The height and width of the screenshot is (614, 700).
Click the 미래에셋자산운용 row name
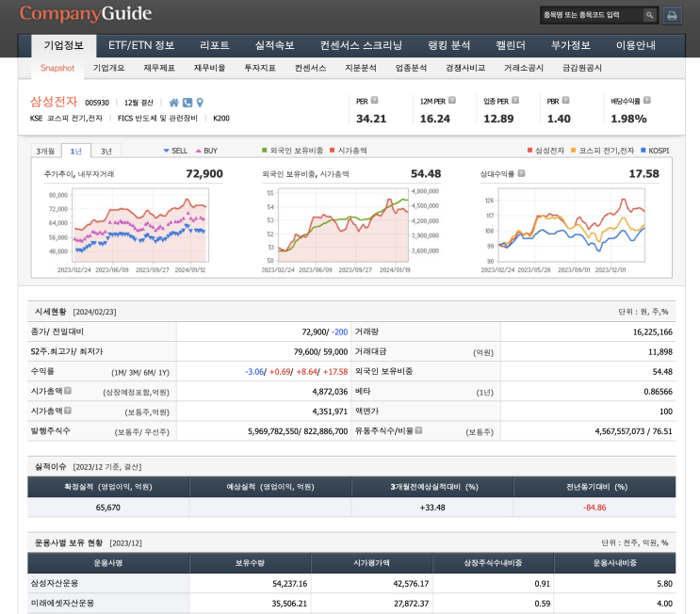[62, 604]
